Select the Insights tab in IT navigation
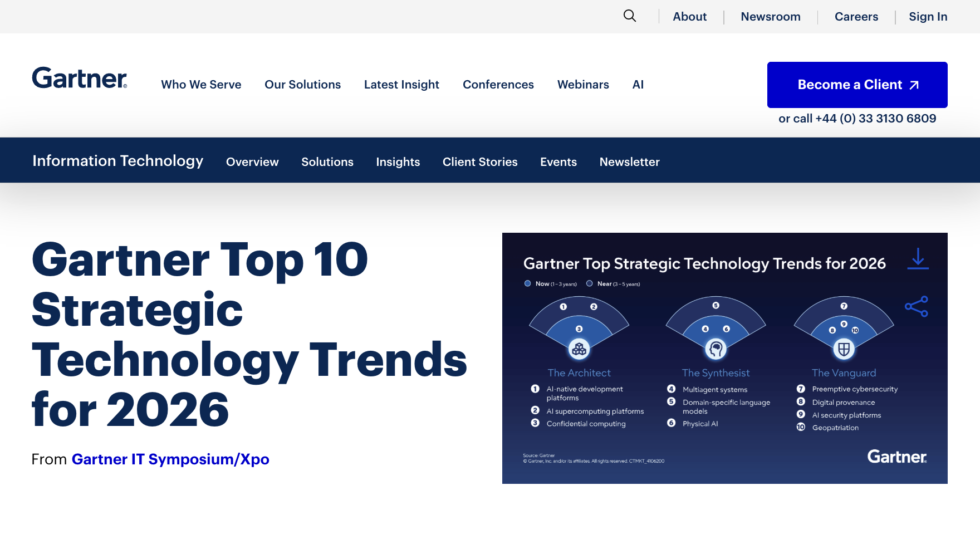The width and height of the screenshot is (980, 549). (398, 162)
